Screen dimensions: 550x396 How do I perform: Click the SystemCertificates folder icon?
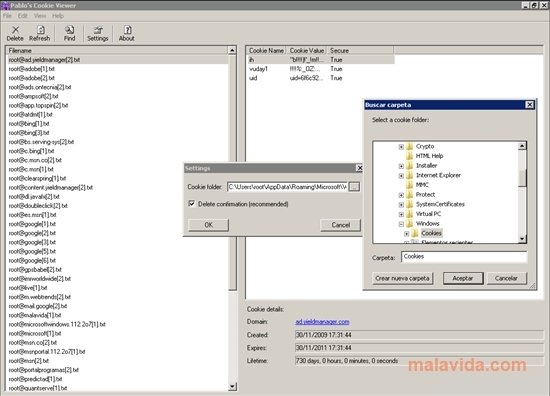tap(410, 204)
